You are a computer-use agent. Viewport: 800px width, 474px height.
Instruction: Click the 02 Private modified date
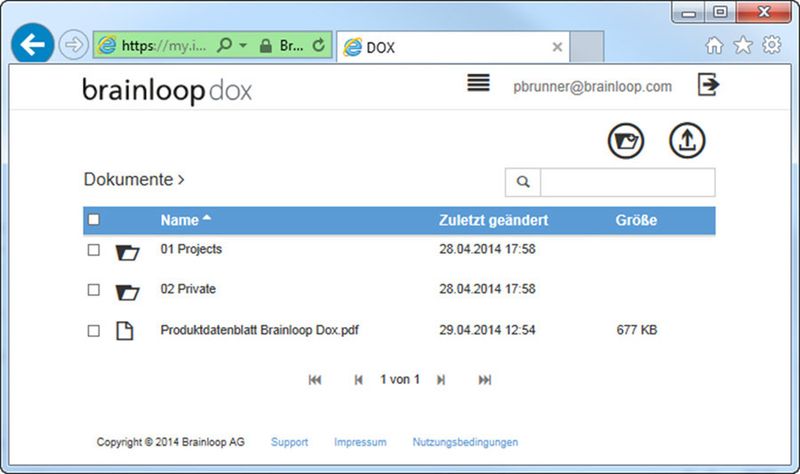[x=487, y=289]
